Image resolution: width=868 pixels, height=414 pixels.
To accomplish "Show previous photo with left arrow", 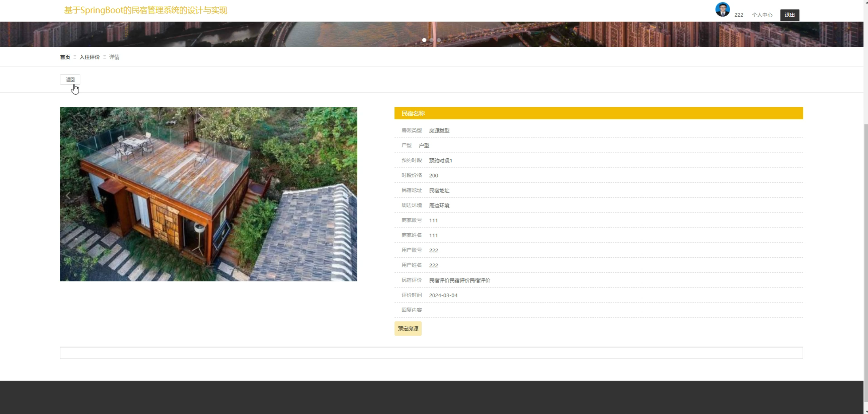I will pyautogui.click(x=68, y=196).
